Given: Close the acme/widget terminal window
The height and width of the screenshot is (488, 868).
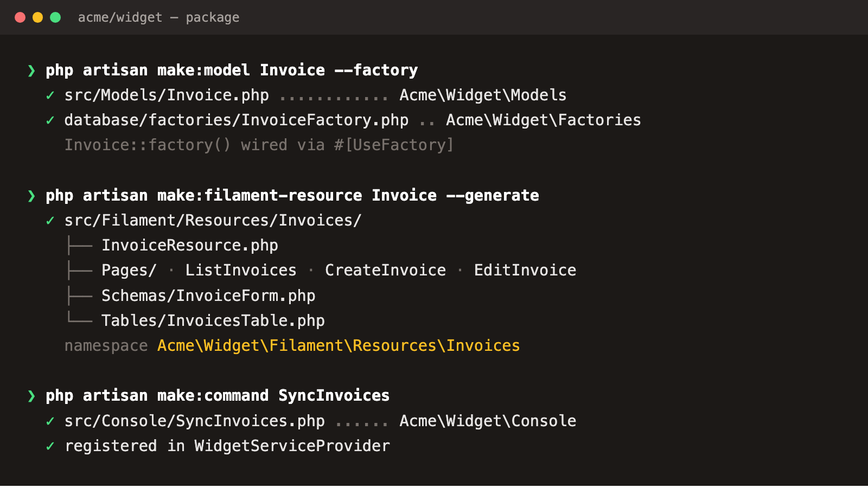Looking at the screenshot, I should click(20, 17).
